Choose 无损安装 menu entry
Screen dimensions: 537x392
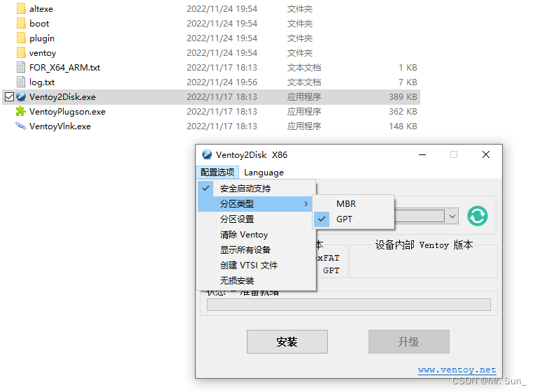pyautogui.click(x=257, y=281)
